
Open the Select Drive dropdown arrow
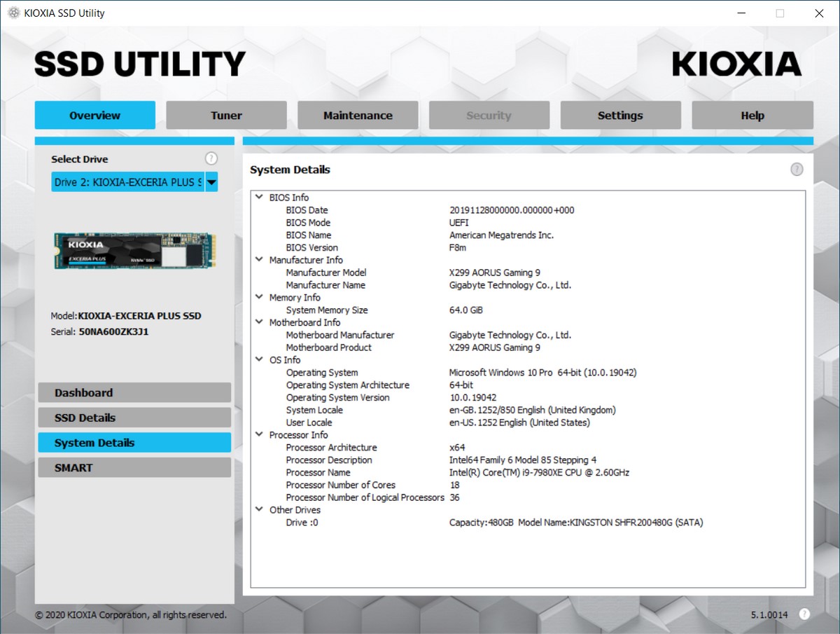point(211,182)
